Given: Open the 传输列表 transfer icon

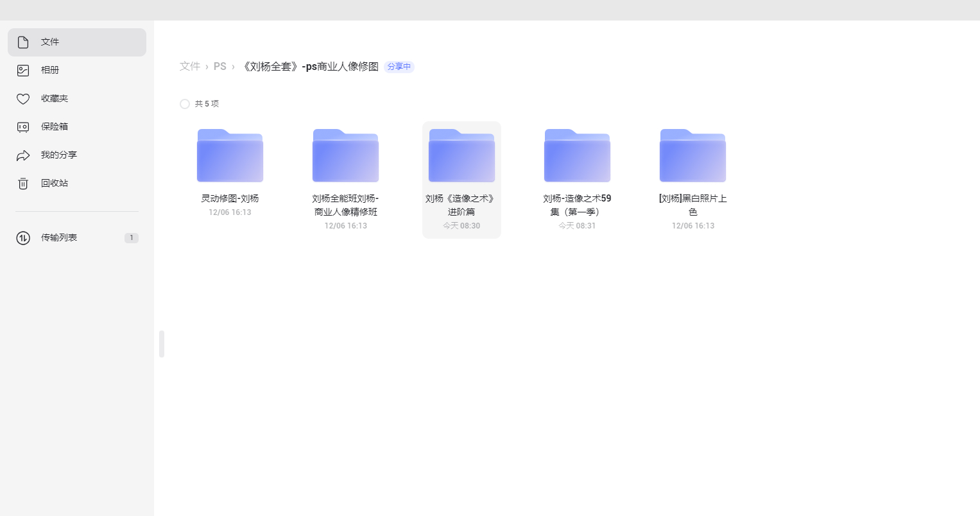Looking at the screenshot, I should tap(23, 238).
